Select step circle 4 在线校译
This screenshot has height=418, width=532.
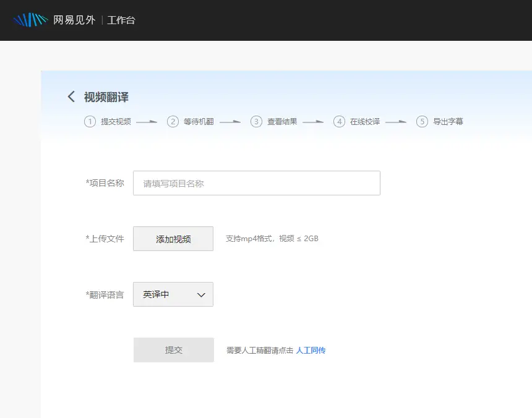[339, 121]
